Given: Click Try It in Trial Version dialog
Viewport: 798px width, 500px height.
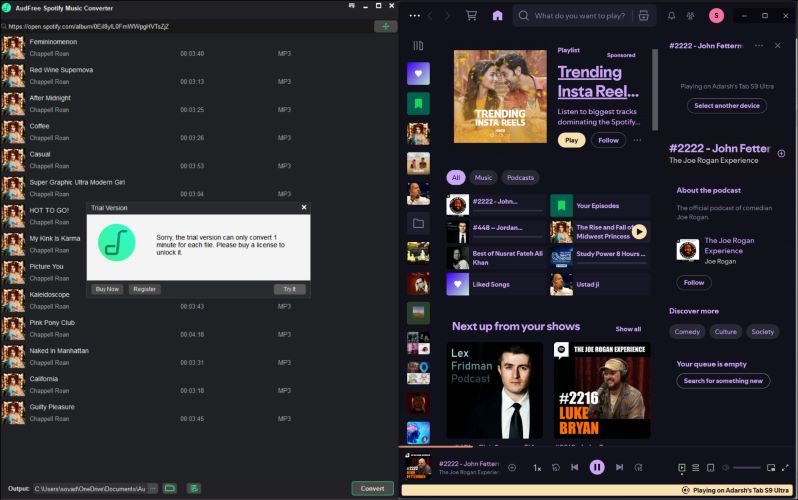Looking at the screenshot, I should [x=290, y=289].
